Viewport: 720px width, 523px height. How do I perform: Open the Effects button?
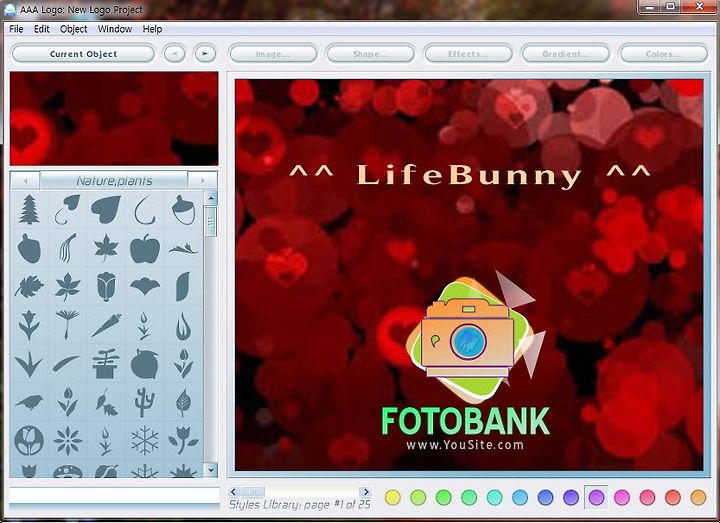pos(468,54)
